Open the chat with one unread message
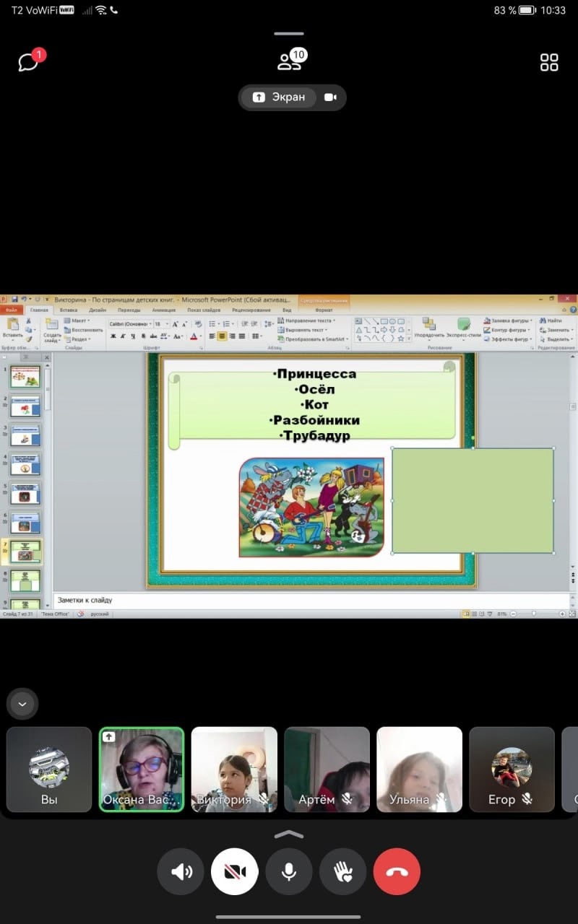578x924 pixels. point(29,61)
